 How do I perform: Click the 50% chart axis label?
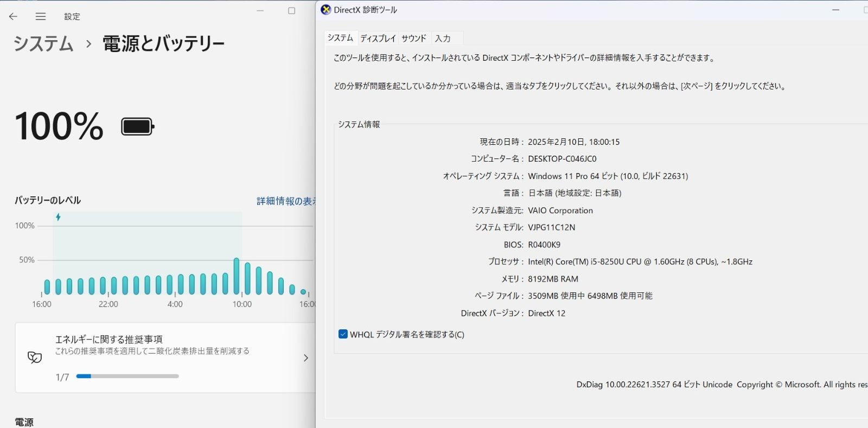27,260
